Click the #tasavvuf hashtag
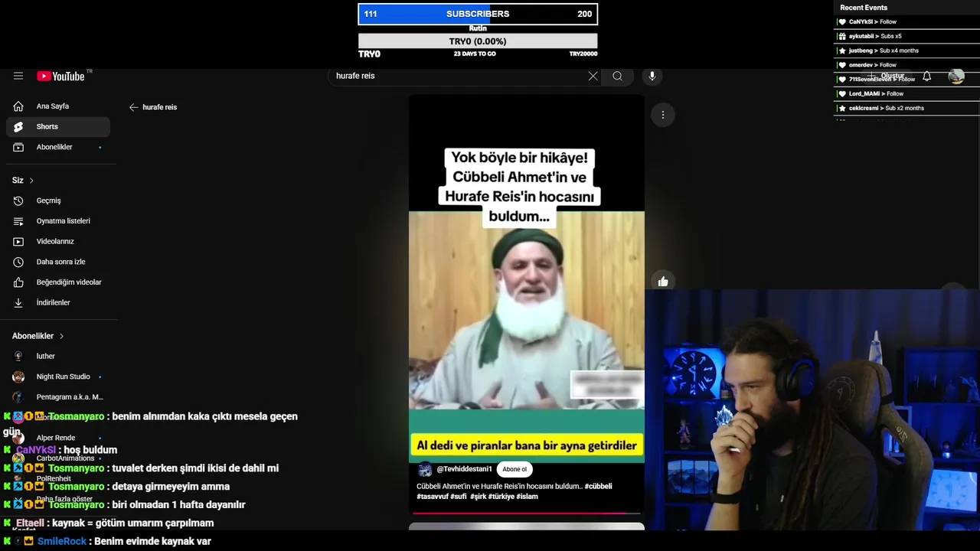Viewport: 980px width, 551px height. 433,497
